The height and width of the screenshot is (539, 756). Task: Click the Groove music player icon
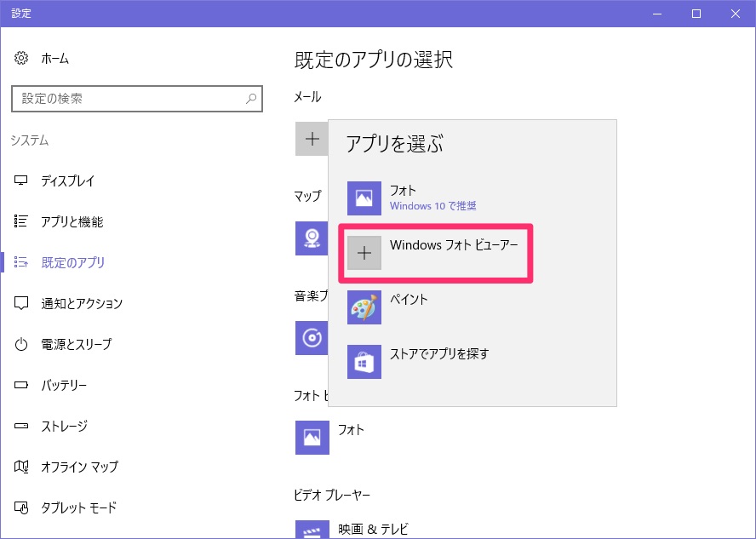point(312,337)
